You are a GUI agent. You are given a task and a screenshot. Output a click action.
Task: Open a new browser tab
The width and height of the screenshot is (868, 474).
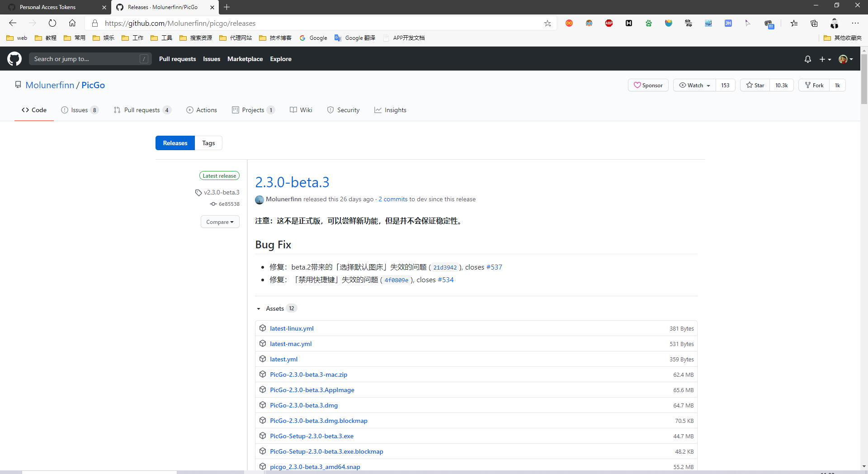pos(227,7)
